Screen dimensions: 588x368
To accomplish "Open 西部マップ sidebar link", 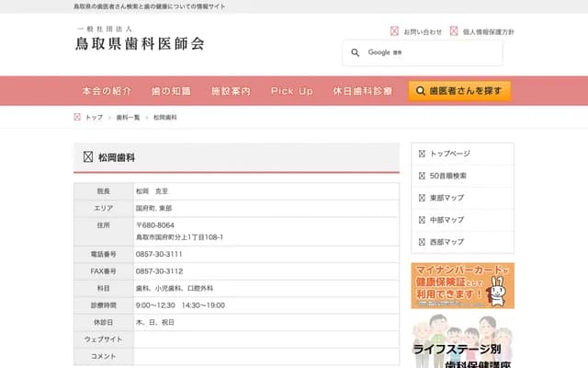I will pos(447,242).
